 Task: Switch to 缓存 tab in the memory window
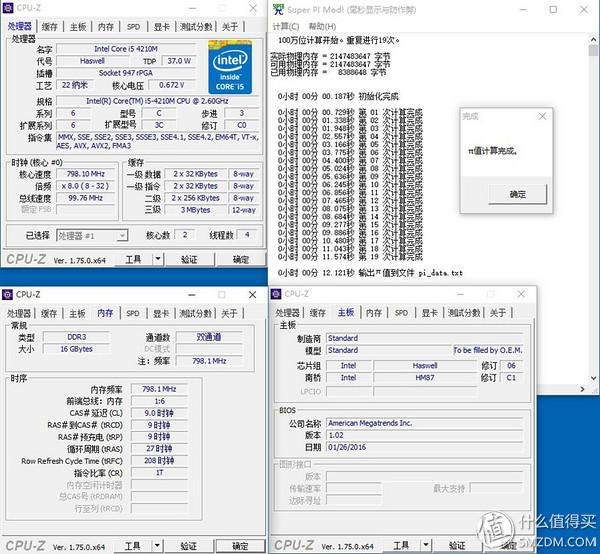[x=49, y=314]
